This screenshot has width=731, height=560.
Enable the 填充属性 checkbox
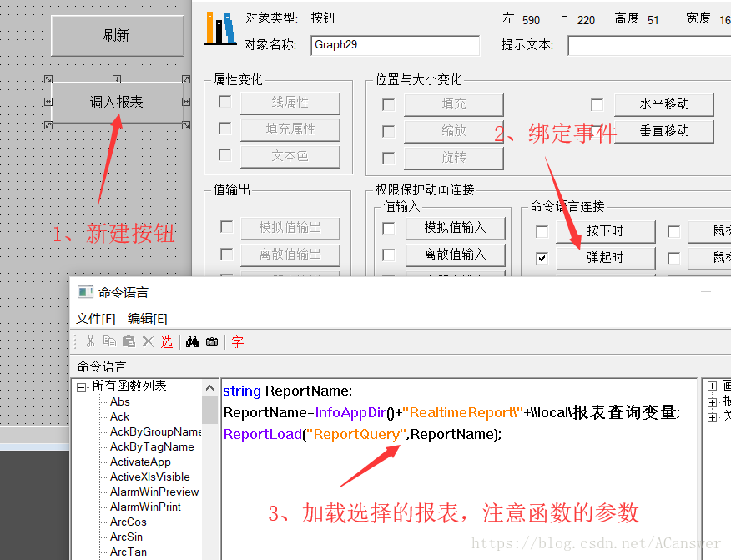(225, 129)
